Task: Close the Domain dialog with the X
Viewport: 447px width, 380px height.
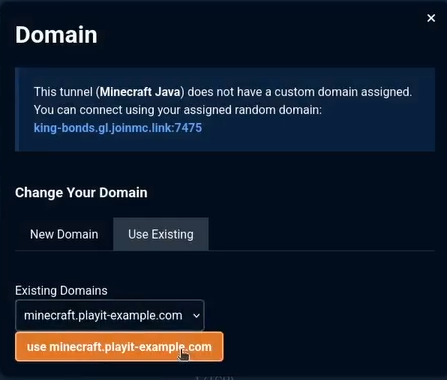Action: pos(431,18)
